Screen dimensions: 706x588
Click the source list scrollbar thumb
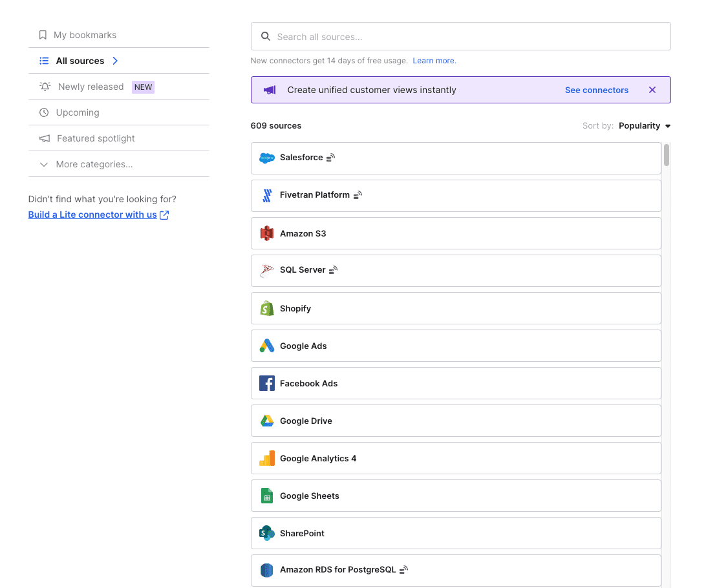[x=667, y=155]
